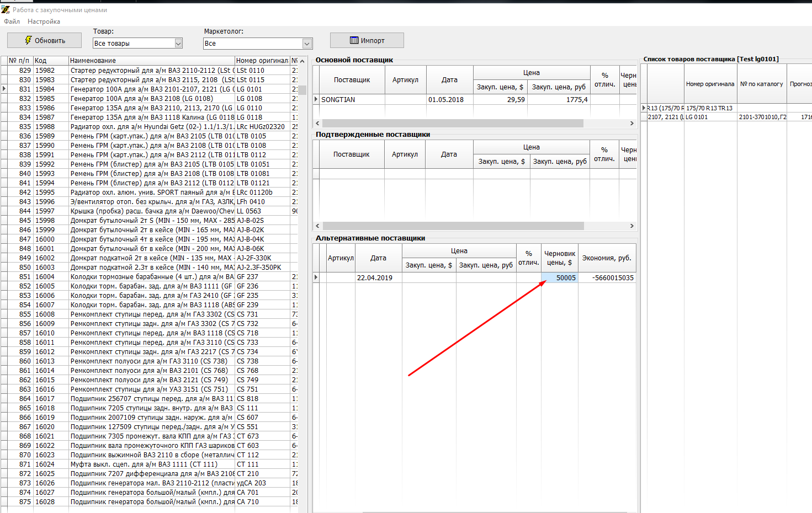Viewport: 812px width, 513px height.
Task: Click date 01.05.2018 in main supplier grid
Action: click(x=449, y=99)
